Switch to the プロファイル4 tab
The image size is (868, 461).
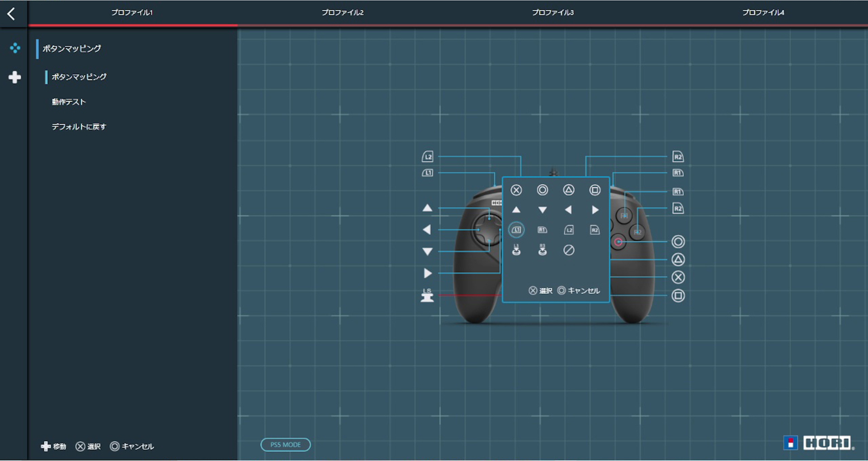[x=763, y=13]
